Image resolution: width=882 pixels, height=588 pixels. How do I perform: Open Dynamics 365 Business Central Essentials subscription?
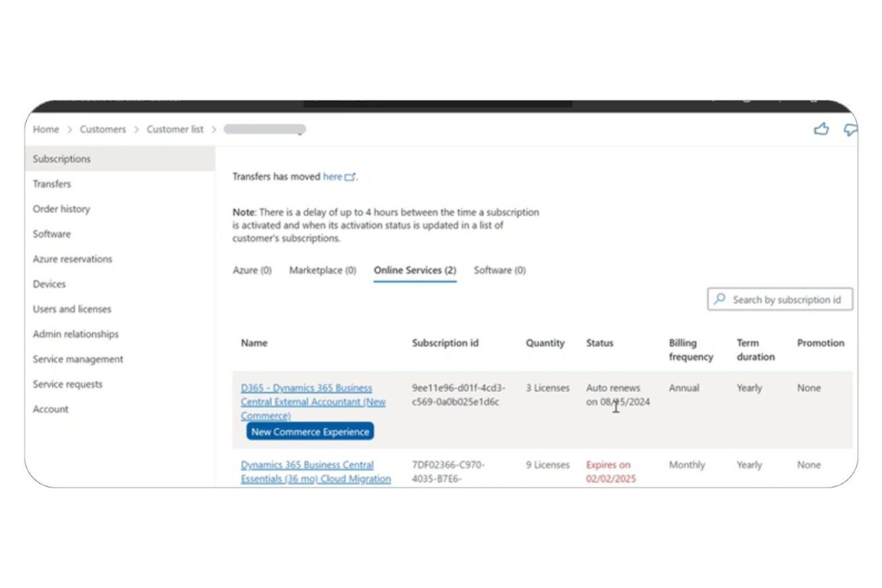[315, 472]
